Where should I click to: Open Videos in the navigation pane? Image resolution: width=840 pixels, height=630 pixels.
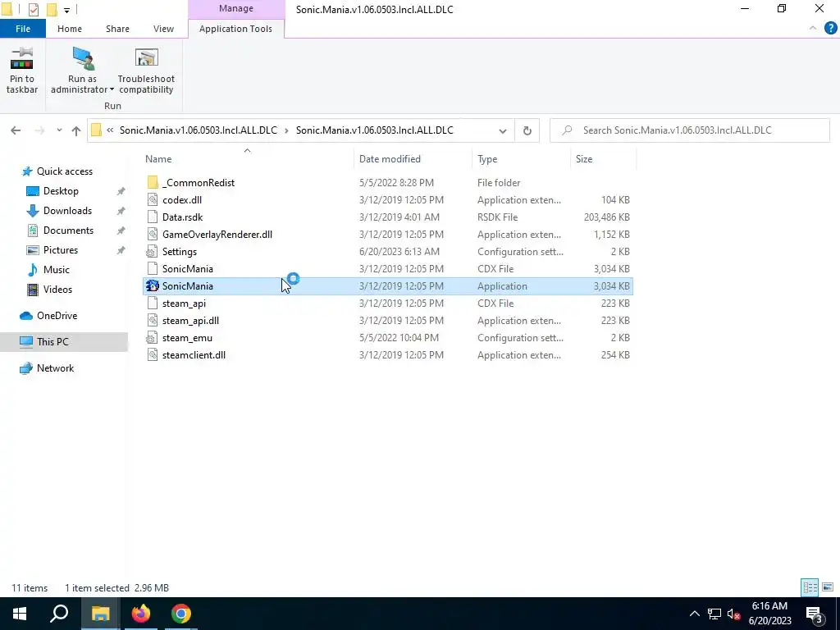point(57,290)
